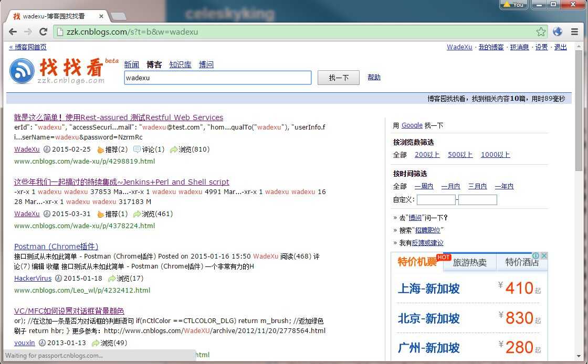Image resolution: width=588 pixels, height=364 pixels.
Task: Click the clock icon beside 2015-03-31
Action: (x=47, y=214)
